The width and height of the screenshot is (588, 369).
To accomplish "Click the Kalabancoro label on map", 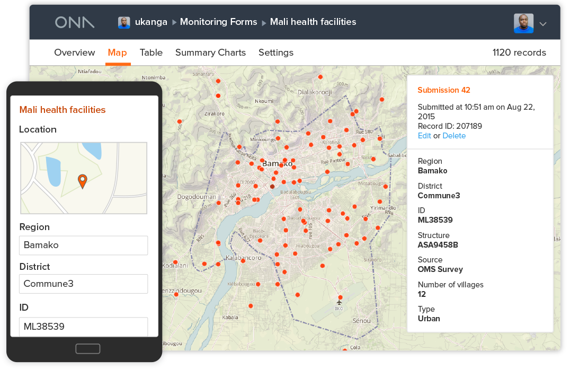I will click(243, 258).
